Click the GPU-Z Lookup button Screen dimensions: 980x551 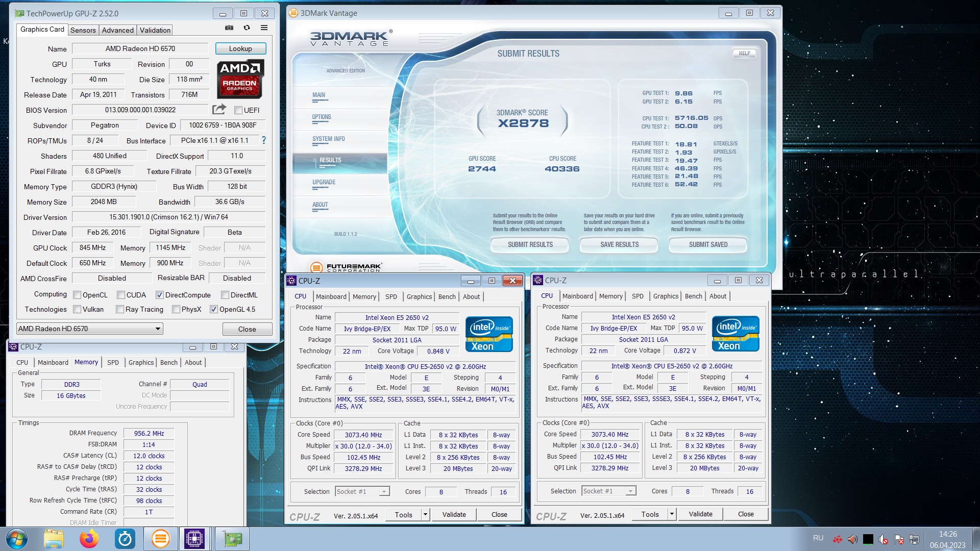coord(240,48)
